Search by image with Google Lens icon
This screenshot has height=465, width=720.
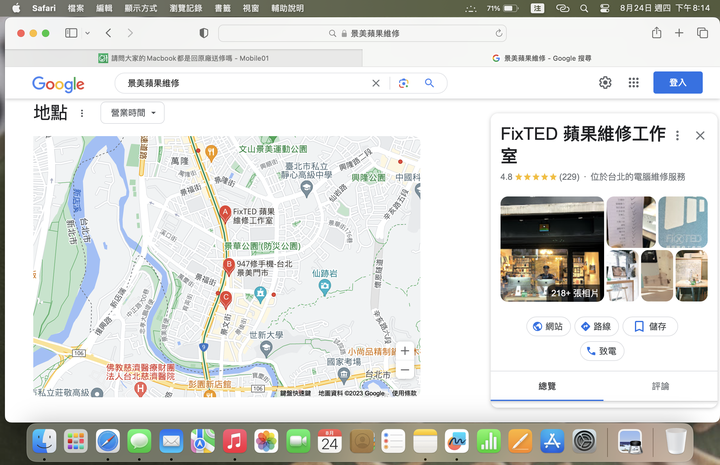pos(404,83)
